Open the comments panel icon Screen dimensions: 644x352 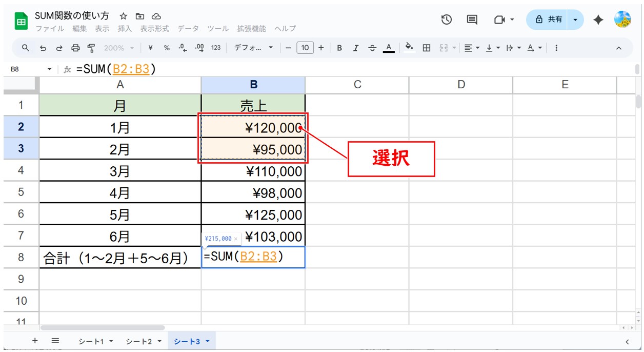click(472, 19)
